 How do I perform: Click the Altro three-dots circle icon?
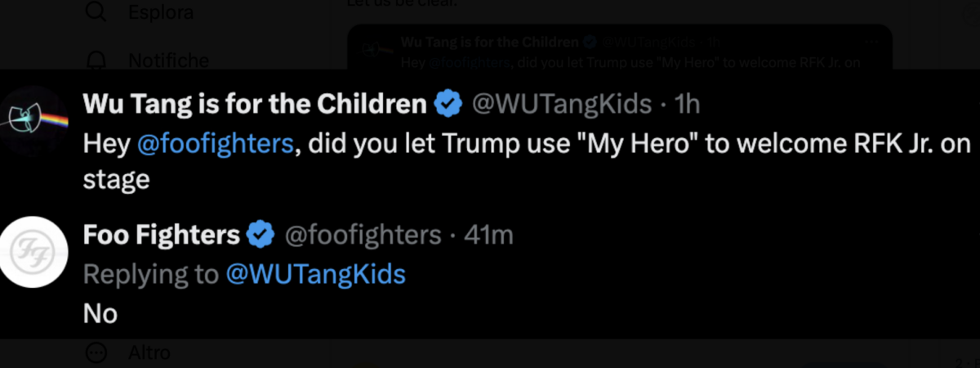[x=97, y=352]
